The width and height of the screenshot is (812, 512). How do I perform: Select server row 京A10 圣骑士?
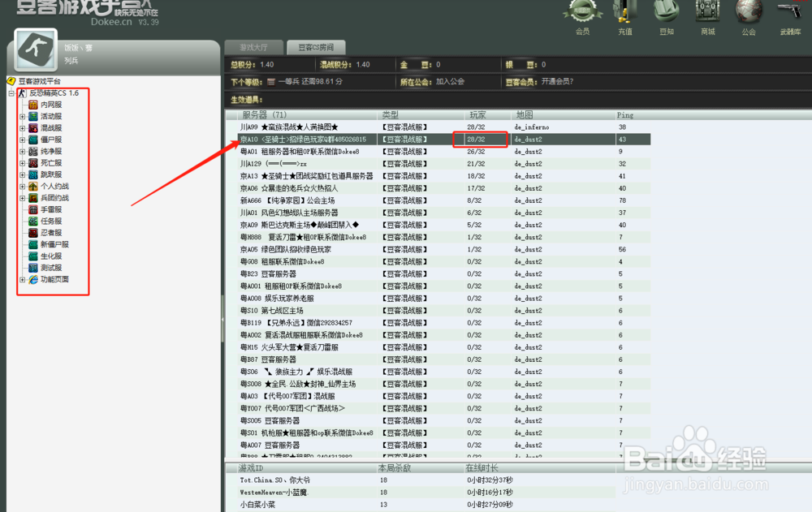444,140
